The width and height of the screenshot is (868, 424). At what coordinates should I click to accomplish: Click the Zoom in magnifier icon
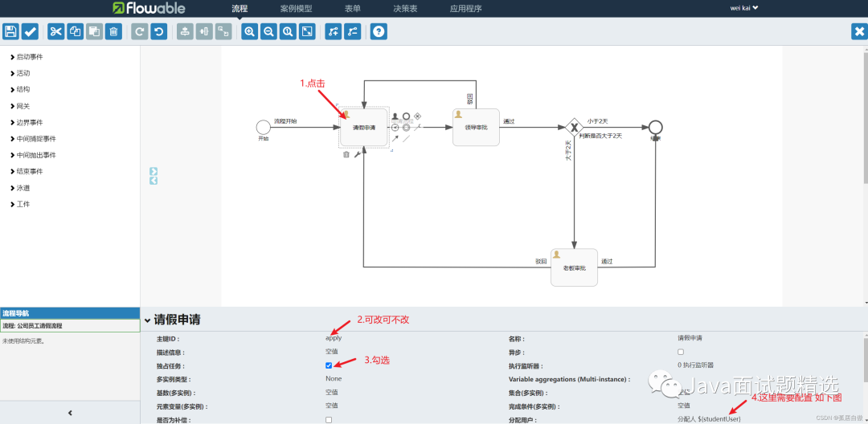(249, 31)
